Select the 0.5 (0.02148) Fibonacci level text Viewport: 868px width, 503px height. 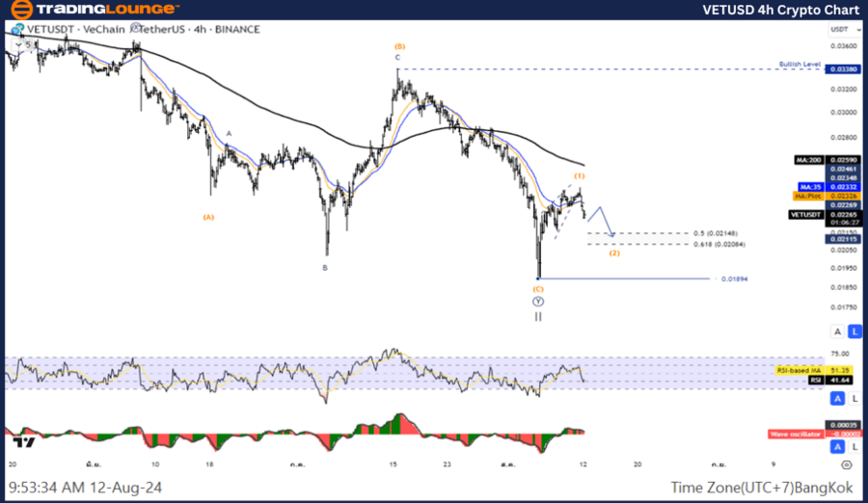716,233
